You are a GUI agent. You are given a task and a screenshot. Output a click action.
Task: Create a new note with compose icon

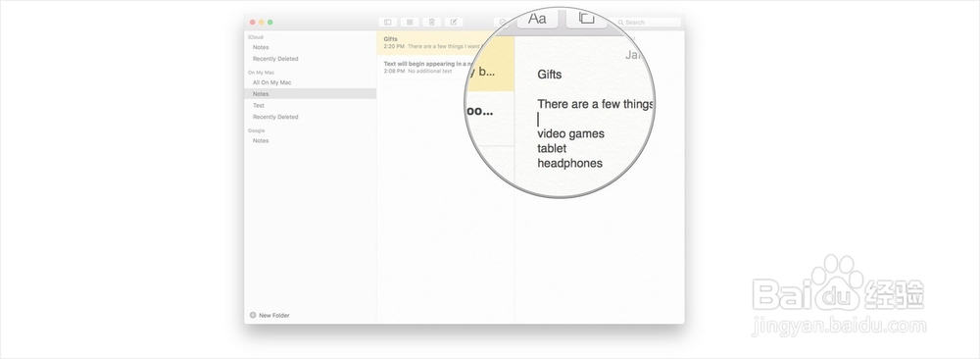coord(454,22)
